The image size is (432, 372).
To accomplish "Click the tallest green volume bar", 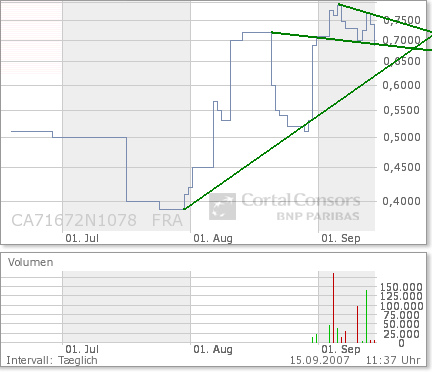I will pos(366,316).
